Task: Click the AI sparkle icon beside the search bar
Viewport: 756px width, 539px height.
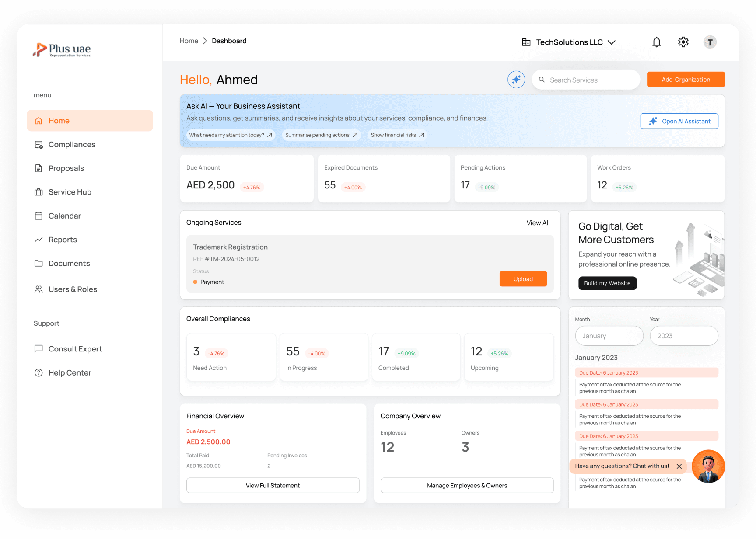Action: click(516, 80)
